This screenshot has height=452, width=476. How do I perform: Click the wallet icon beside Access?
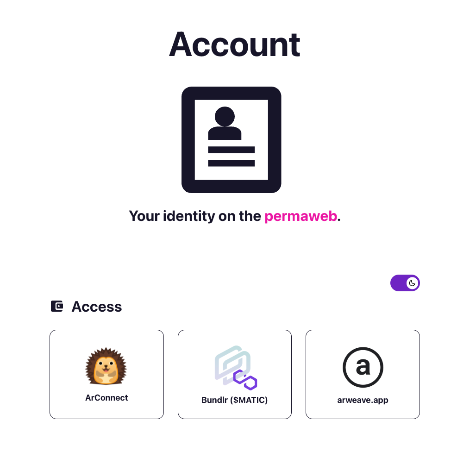(x=57, y=306)
